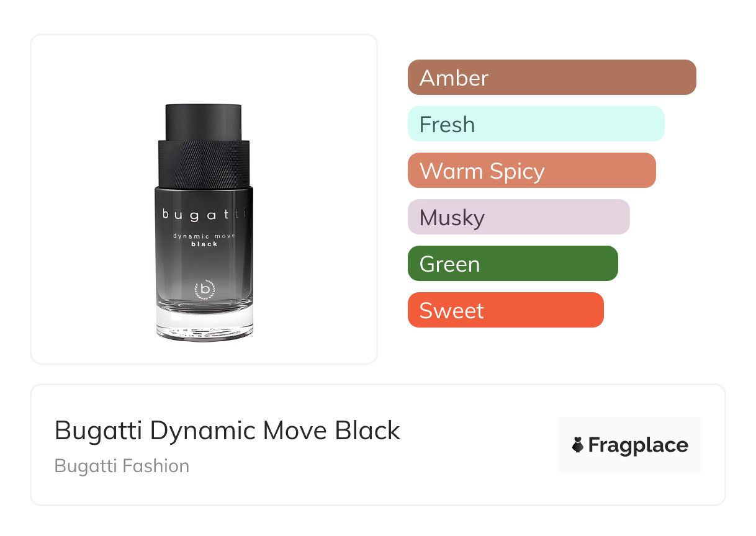Click the Fragplace perfume bottle logo icon
This screenshot has width=756, height=536.
click(x=578, y=445)
